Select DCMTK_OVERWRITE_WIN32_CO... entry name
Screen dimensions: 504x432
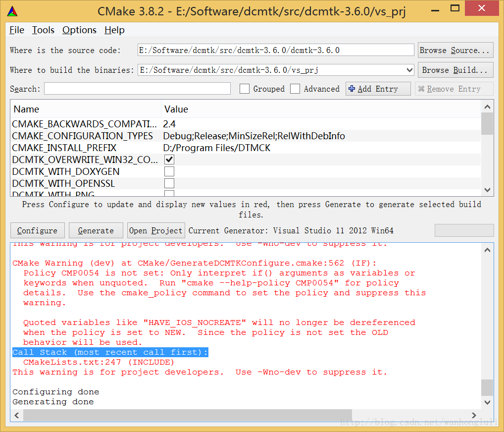click(85, 160)
